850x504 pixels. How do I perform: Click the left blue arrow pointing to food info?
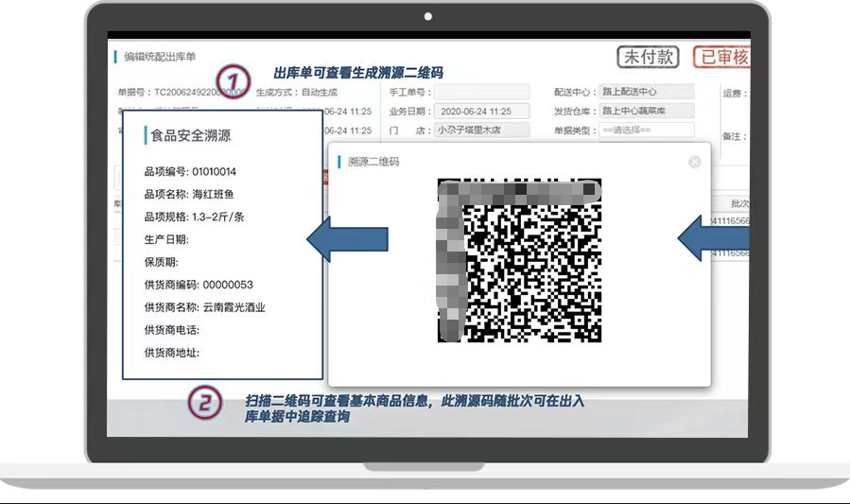pos(348,238)
